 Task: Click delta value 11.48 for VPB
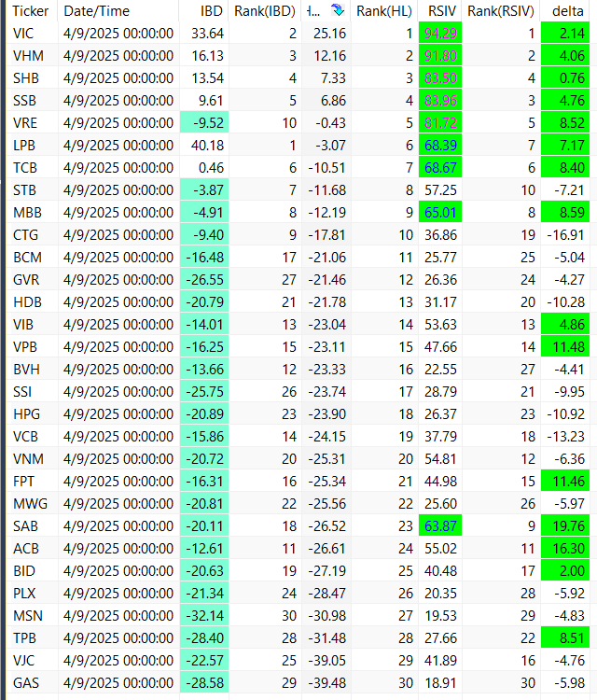(565, 347)
